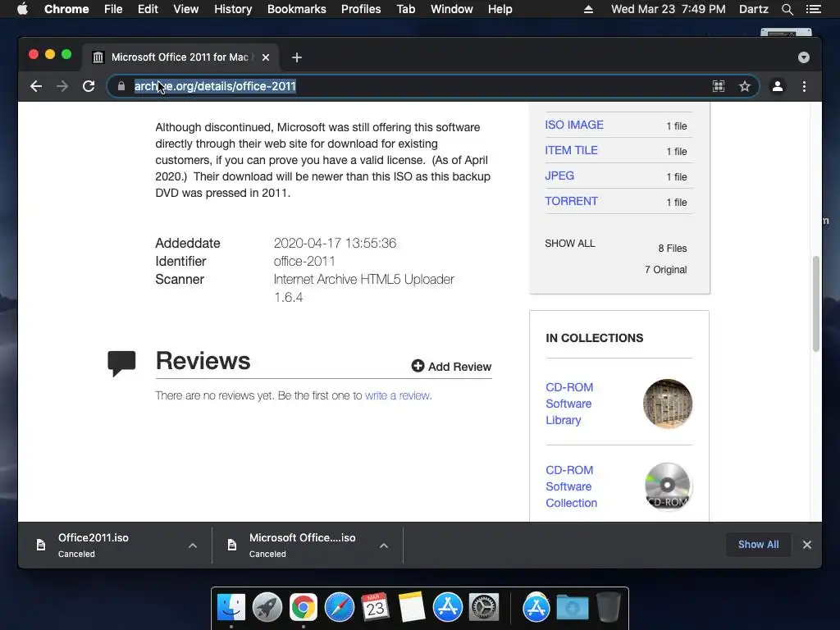Open Notes from the Dock
840x630 pixels.
click(x=412, y=607)
